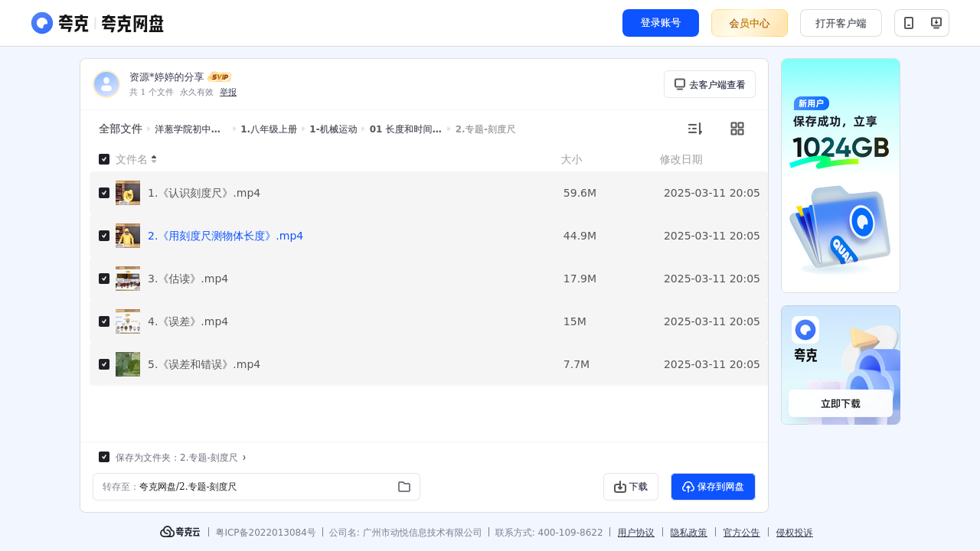The image size is (980, 551).
Task: Open thumbnail of 1.《认识刻度尺》.mp4
Action: [x=128, y=193]
